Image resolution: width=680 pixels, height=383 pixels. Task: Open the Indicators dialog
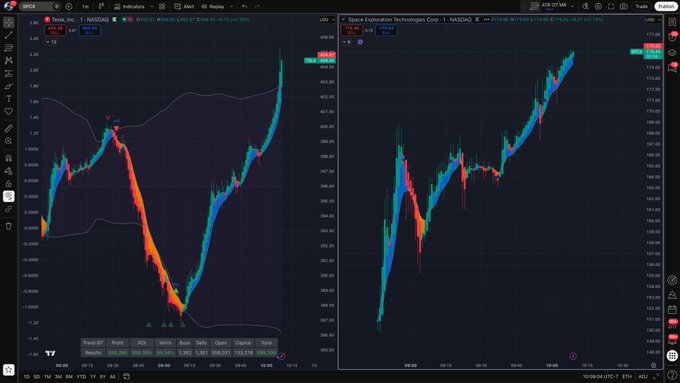coord(129,7)
